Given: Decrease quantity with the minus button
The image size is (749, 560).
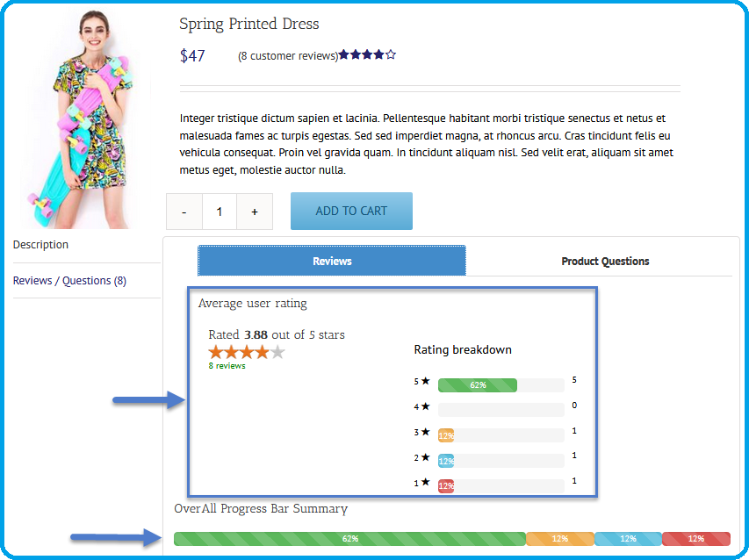Looking at the screenshot, I should [x=184, y=212].
